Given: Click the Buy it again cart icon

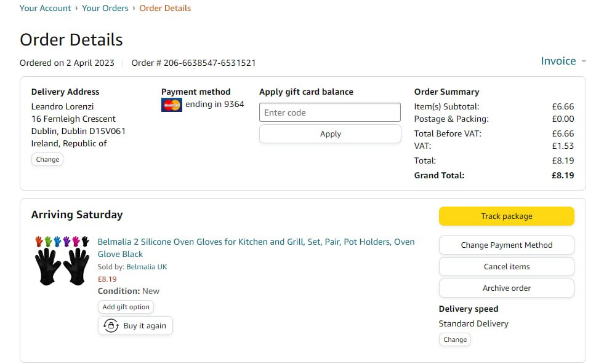Looking at the screenshot, I should click(111, 326).
